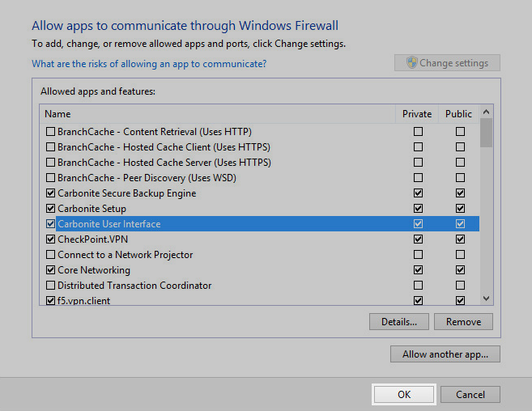Uncheck Public box for CheckPoint.VPN
The width and height of the screenshot is (532, 411).
[x=460, y=239]
